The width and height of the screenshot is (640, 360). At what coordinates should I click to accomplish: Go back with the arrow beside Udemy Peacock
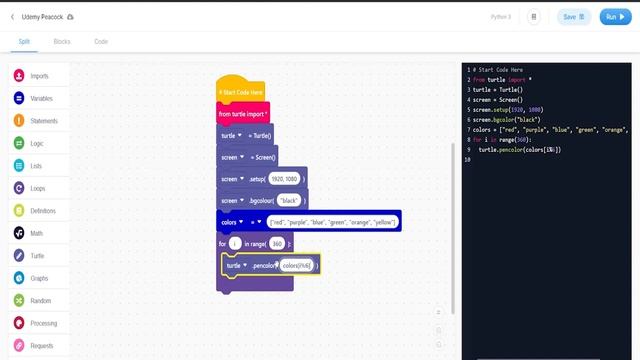pyautogui.click(x=12, y=17)
